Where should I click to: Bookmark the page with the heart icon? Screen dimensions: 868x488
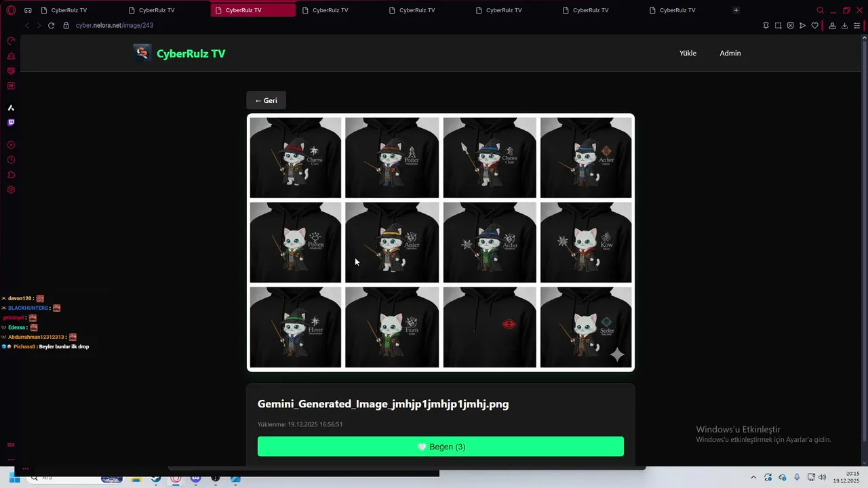[x=815, y=26]
